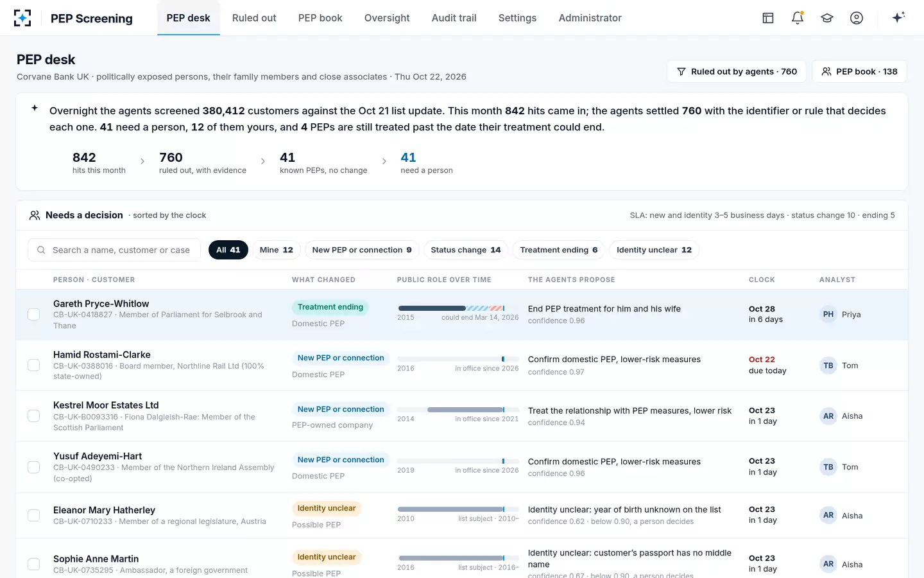Focus the name, customer or case search field
The width and height of the screenshot is (924, 578).
[x=114, y=250]
